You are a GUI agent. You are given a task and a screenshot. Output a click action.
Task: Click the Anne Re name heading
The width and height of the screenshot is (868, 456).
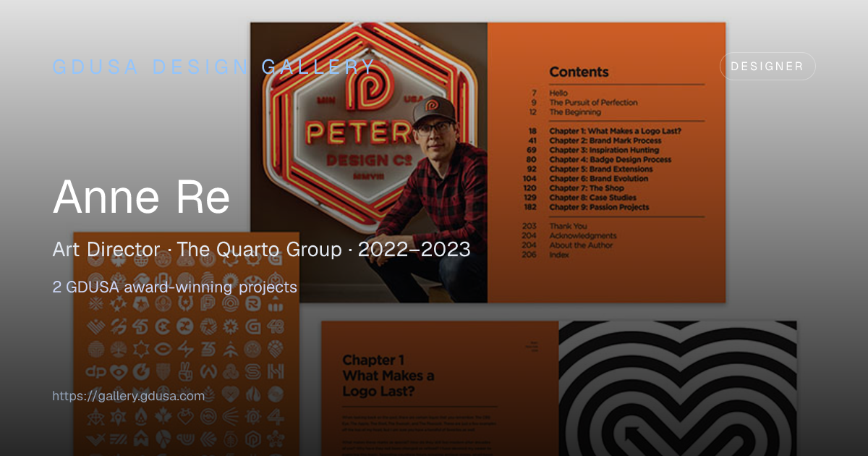click(142, 196)
